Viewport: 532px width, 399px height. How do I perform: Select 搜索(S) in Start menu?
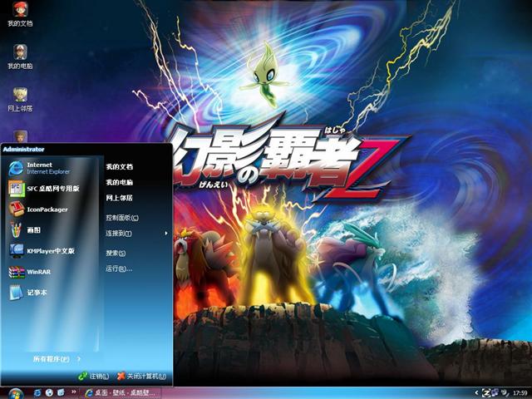[x=116, y=253]
